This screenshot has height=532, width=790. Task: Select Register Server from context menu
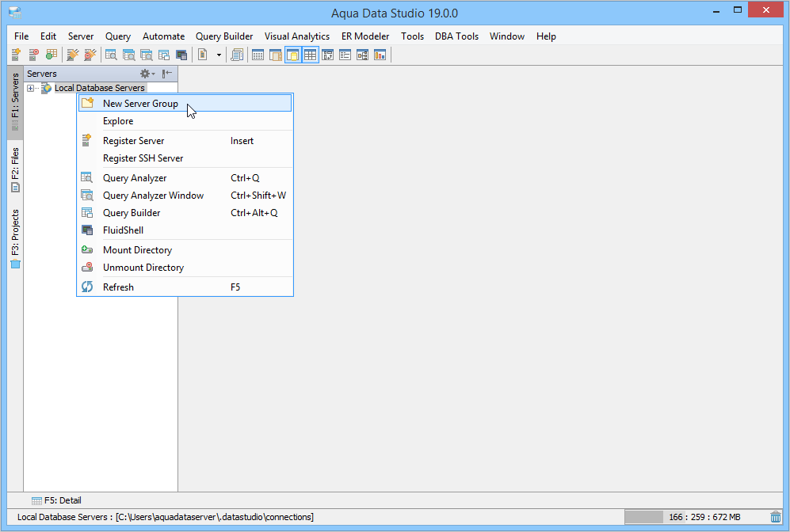[x=185, y=141]
